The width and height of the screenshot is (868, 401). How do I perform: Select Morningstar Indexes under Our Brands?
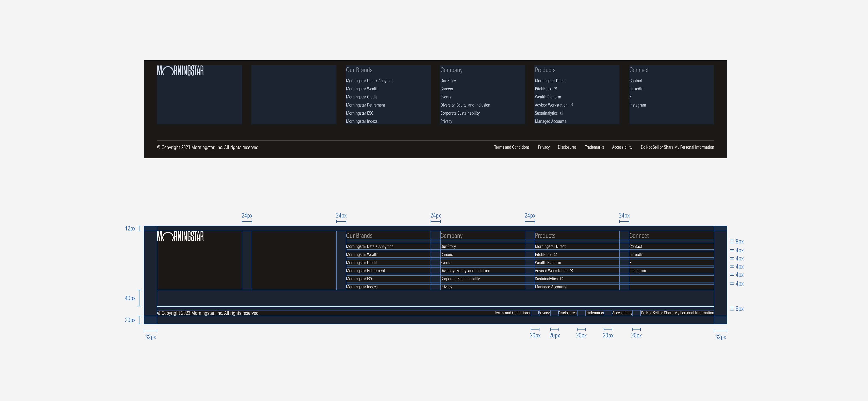362,121
